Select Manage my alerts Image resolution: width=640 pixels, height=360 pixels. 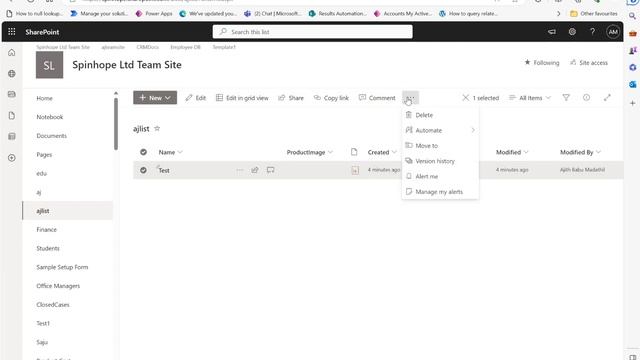tap(440, 192)
